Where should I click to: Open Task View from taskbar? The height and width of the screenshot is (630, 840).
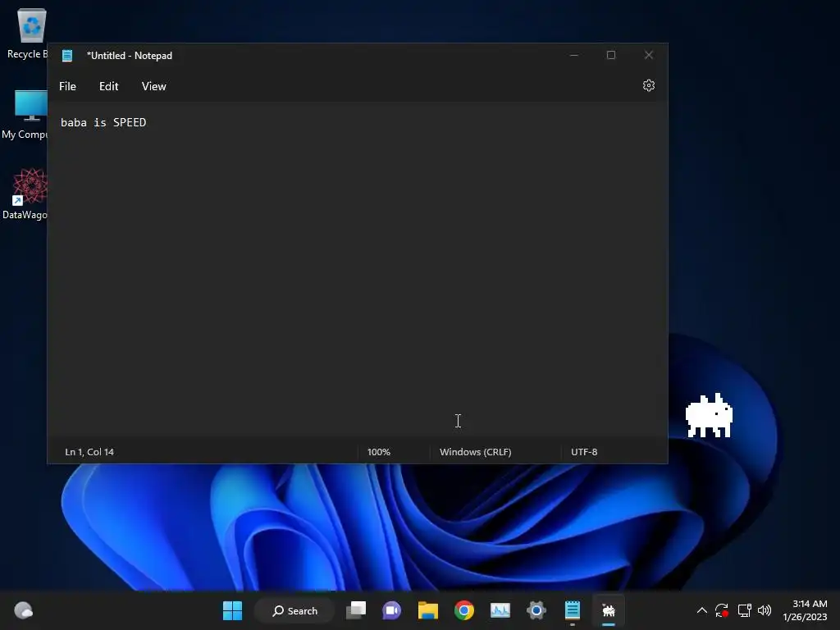[x=356, y=610]
